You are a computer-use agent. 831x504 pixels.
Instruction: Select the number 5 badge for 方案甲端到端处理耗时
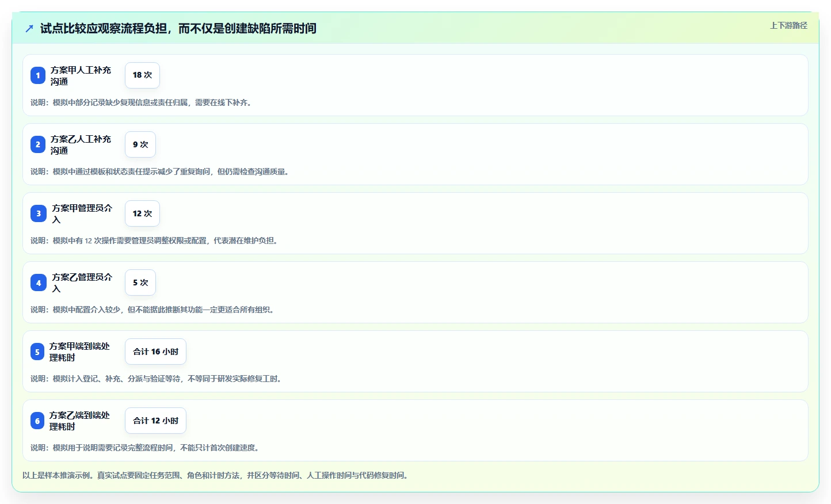coord(37,352)
